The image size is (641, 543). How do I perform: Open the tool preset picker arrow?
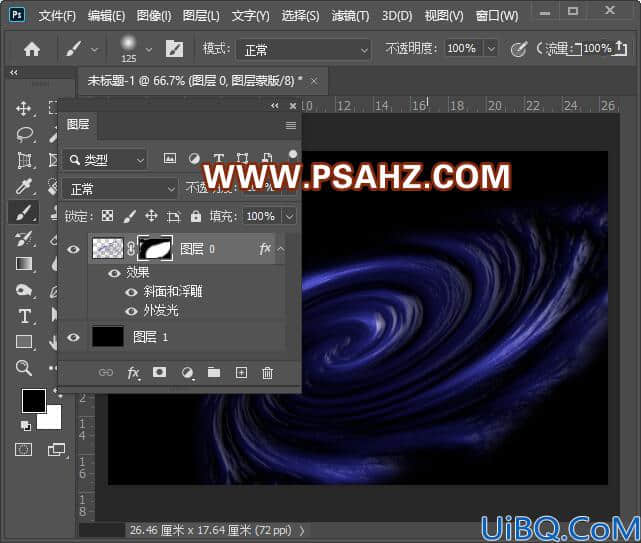(94, 49)
